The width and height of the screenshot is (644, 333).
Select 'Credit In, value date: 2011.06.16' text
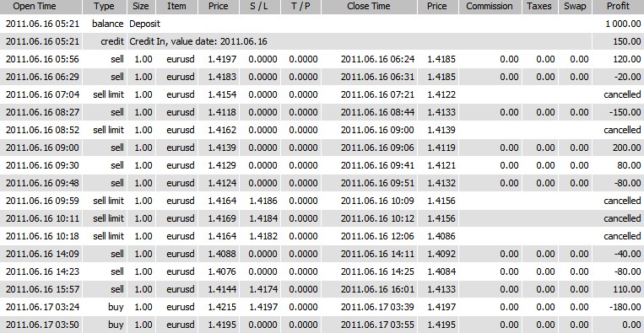coord(198,41)
